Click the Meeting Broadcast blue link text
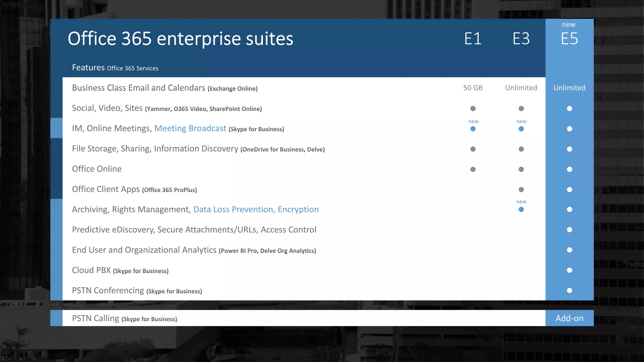The width and height of the screenshot is (644, 362). tap(190, 129)
